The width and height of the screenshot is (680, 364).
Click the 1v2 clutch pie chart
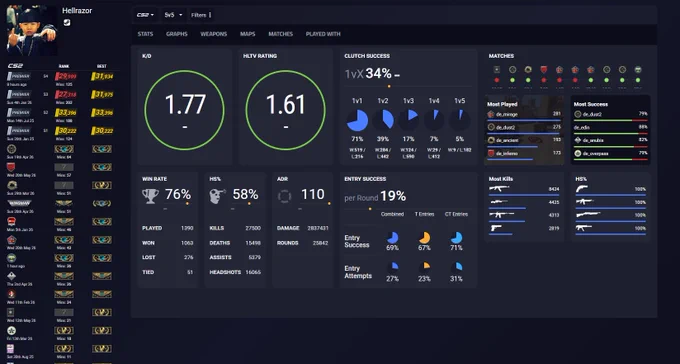point(383,120)
